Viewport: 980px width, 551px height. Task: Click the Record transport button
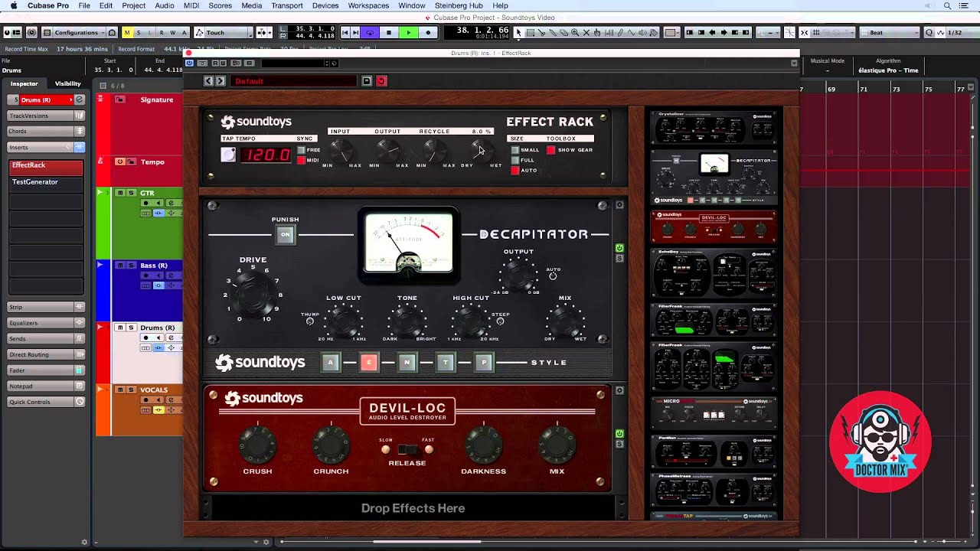pyautogui.click(x=428, y=32)
